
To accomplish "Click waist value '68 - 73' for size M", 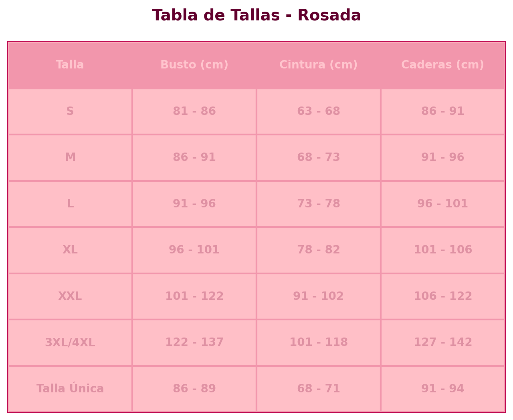I will pos(319,157).
